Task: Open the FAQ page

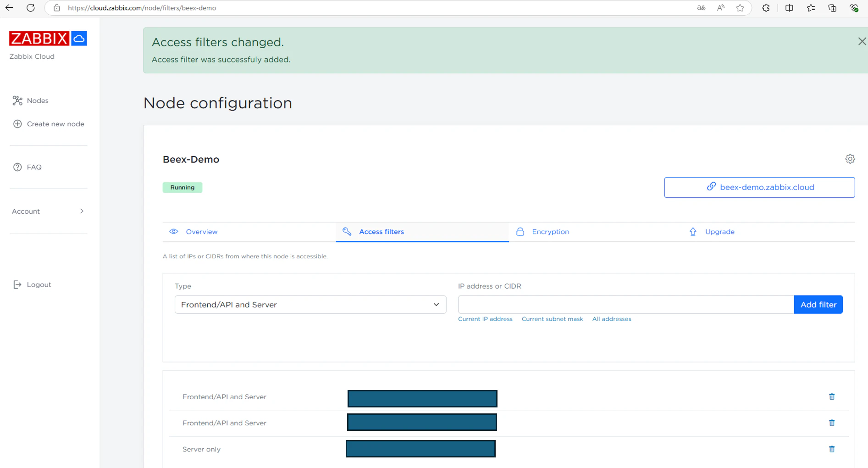Action: click(28, 167)
